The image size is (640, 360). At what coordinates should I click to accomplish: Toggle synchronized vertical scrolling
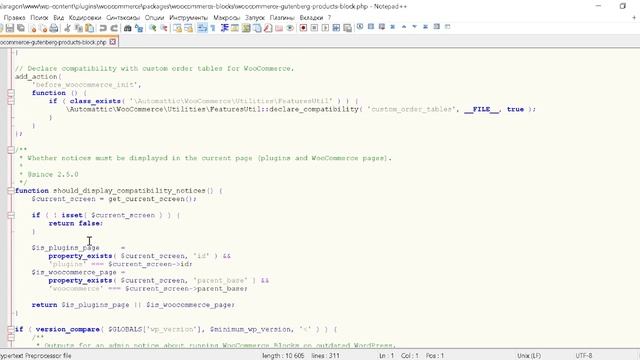pos(177,28)
